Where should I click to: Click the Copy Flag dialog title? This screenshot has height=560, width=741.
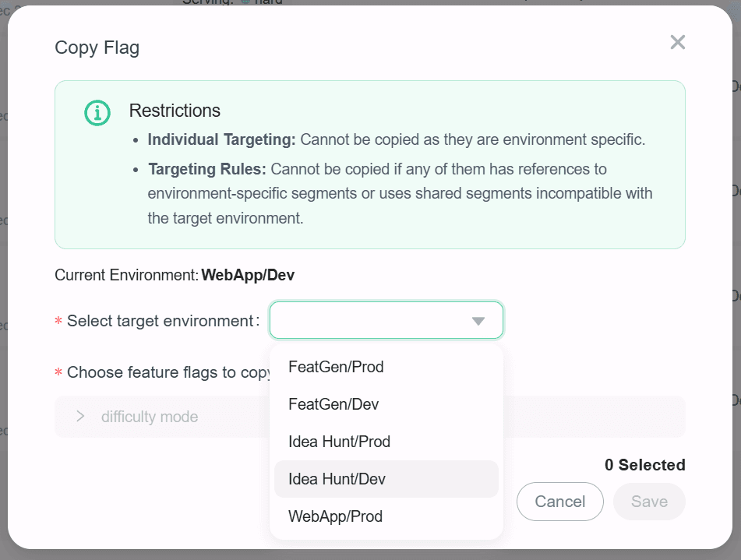tap(97, 48)
